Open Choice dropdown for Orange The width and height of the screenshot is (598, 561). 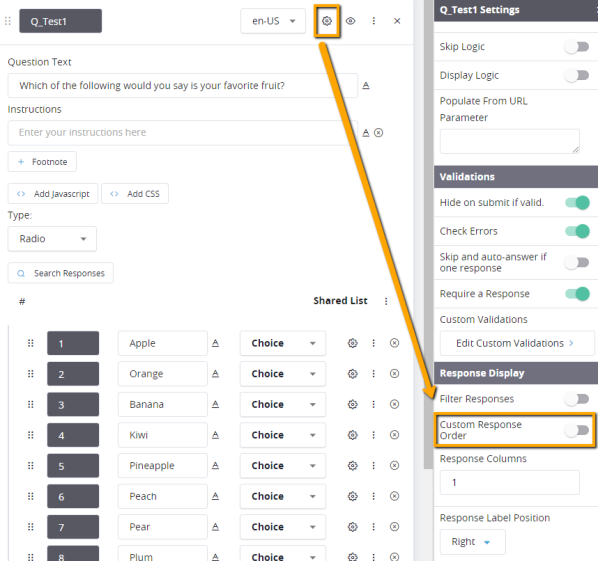pos(283,374)
